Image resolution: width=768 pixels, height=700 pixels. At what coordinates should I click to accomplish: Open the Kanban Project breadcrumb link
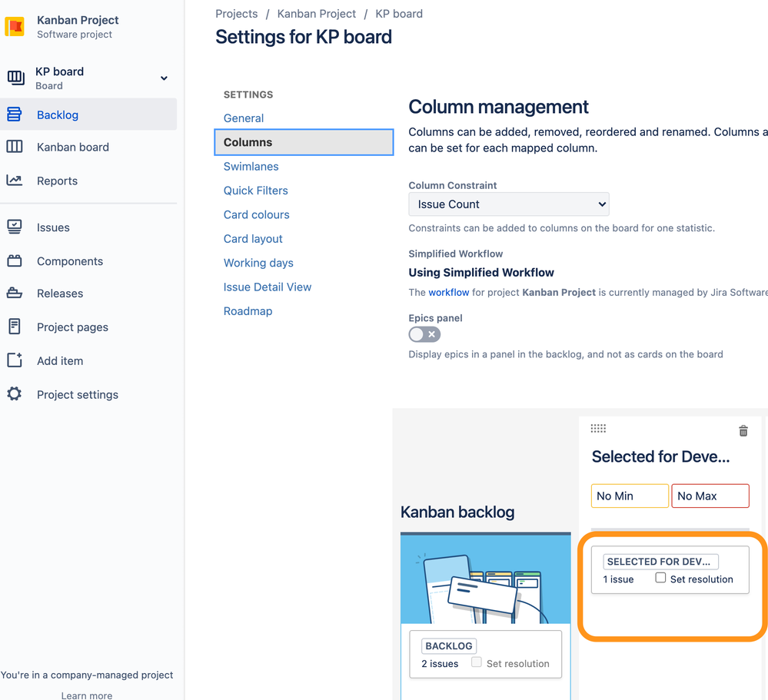click(316, 13)
